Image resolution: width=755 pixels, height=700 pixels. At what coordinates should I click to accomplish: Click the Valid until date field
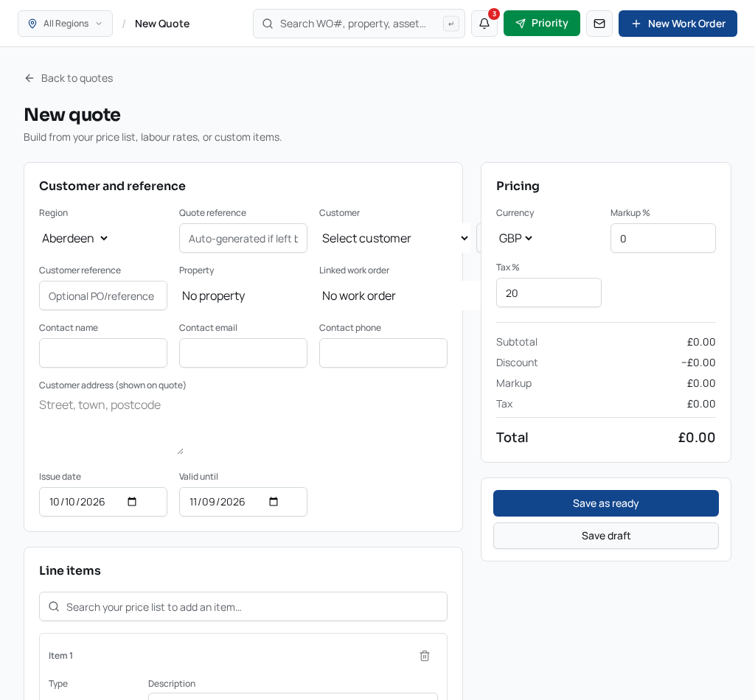243,502
